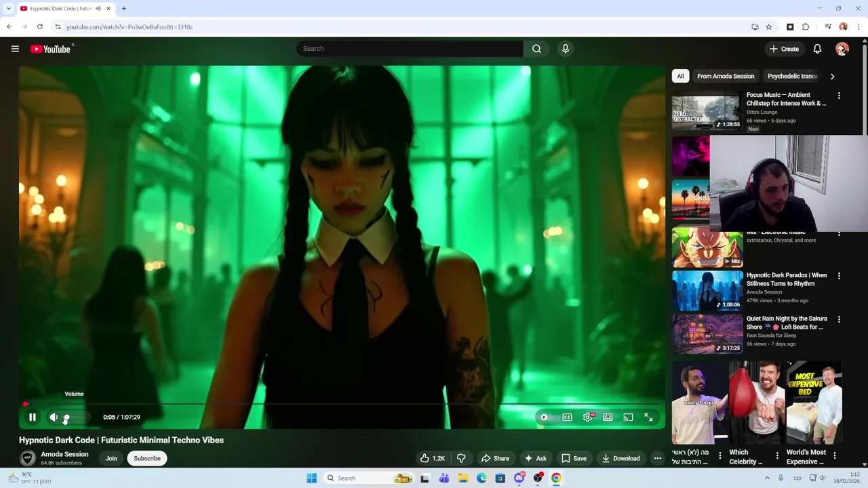Image resolution: width=868 pixels, height=488 pixels.
Task: Save the video to a playlist
Action: 574,458
